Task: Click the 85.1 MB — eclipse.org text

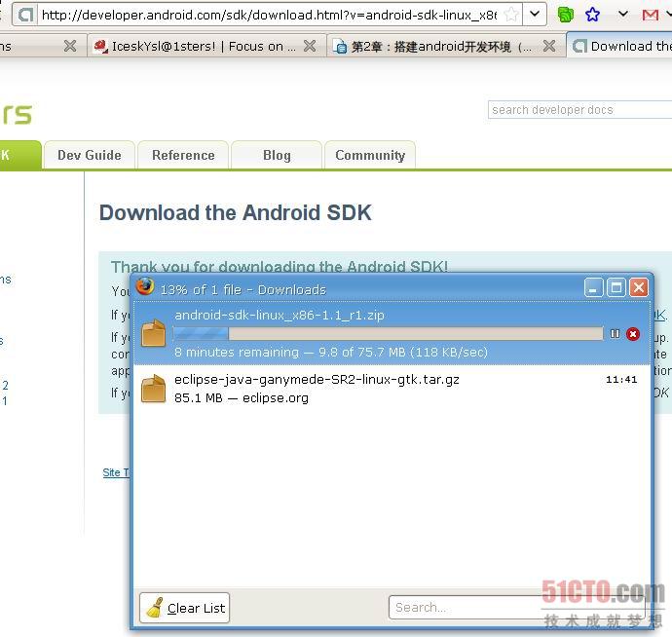Action: pos(242,398)
